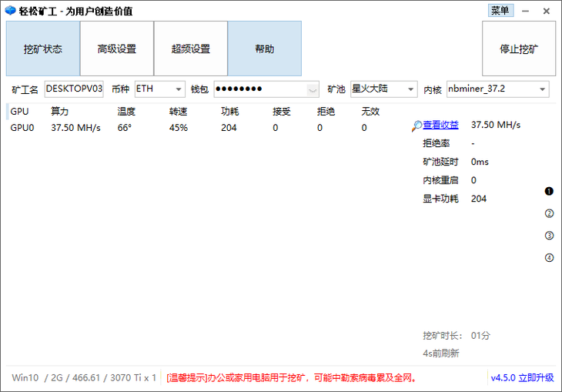This screenshot has width=562, height=392.
Task: Switch to the 高级设置 tab
Action: point(117,49)
